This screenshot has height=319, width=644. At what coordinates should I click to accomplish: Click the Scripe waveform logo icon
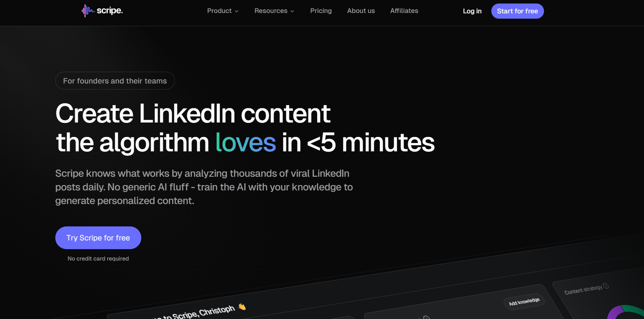click(x=87, y=11)
